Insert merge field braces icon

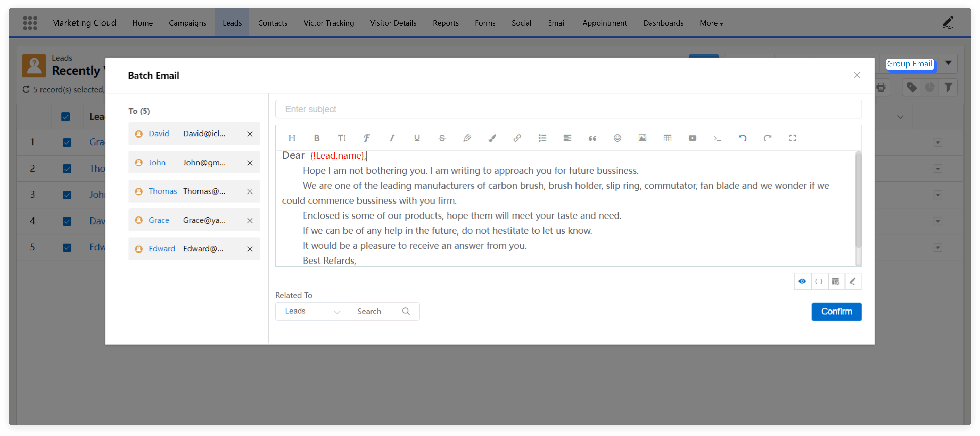click(x=819, y=281)
